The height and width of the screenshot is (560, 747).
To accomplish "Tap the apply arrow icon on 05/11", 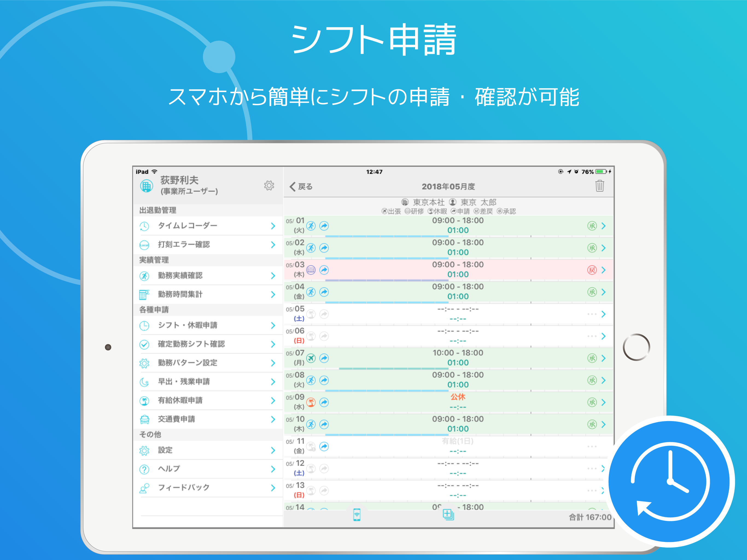I will pos(324,447).
